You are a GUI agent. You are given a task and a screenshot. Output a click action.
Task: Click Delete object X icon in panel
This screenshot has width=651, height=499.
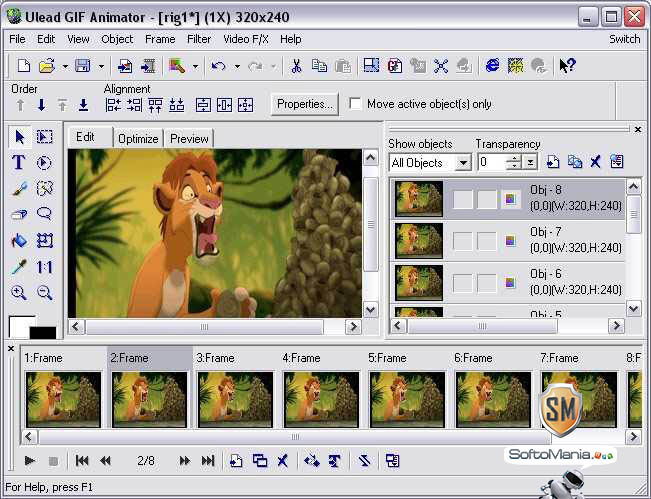tap(595, 161)
